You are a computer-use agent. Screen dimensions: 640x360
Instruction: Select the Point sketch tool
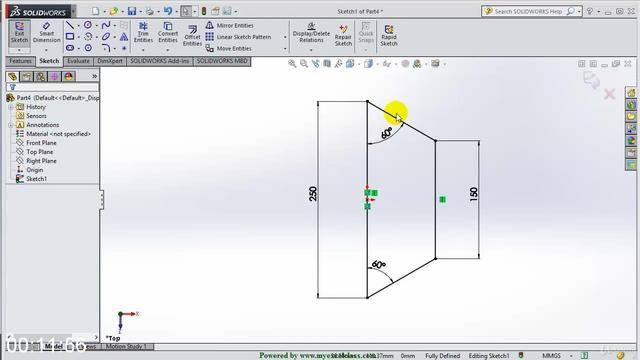coord(124,48)
